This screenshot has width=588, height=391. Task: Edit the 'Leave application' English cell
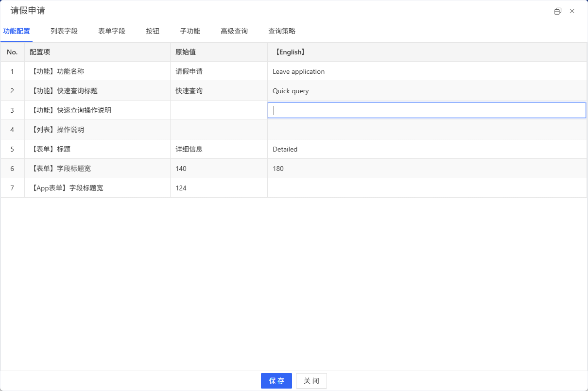point(427,71)
